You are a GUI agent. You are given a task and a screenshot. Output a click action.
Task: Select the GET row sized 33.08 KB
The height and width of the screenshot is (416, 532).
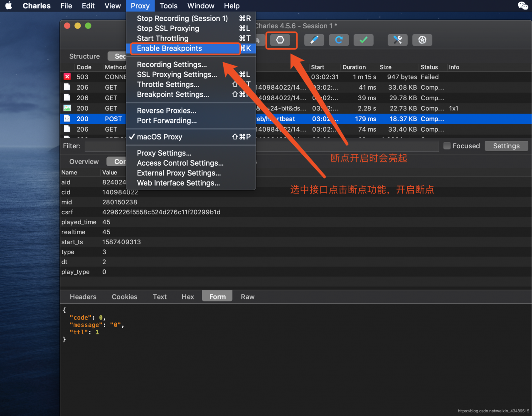(x=296, y=87)
